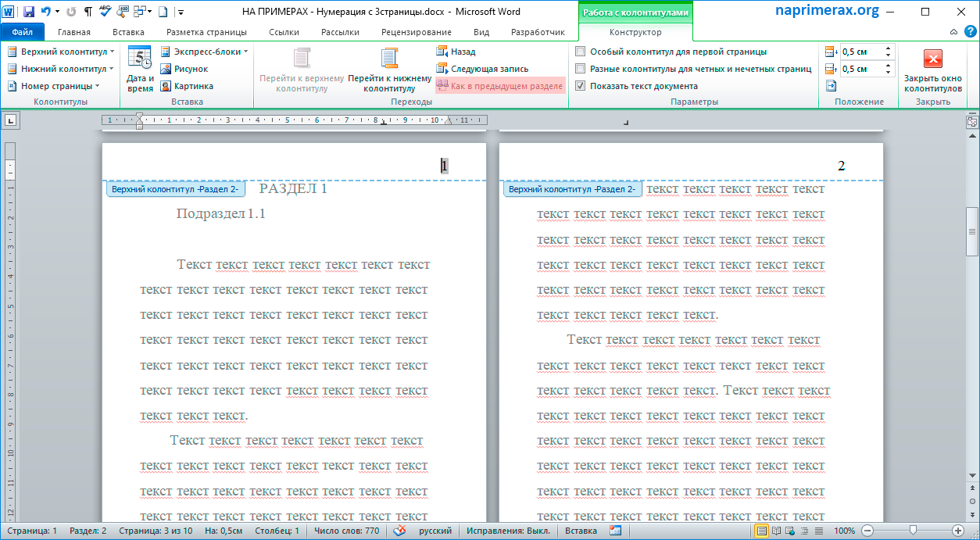
Task: Open the Рецензирование tab
Action: 417,32
